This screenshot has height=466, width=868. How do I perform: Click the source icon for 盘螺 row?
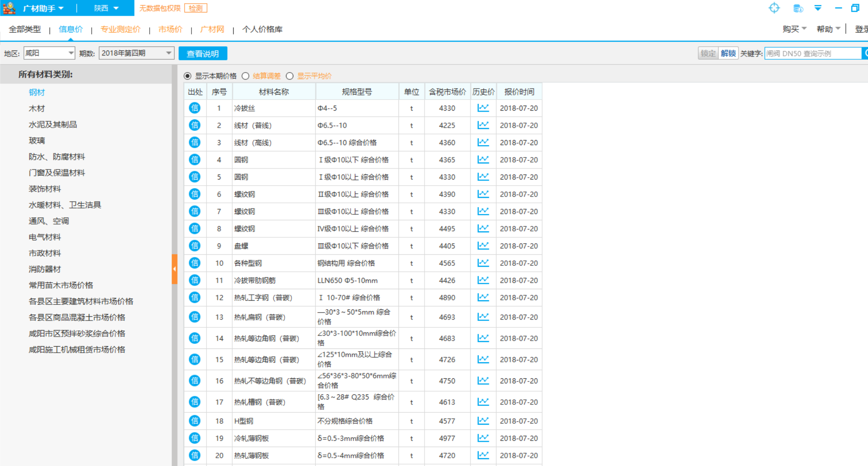click(x=195, y=246)
